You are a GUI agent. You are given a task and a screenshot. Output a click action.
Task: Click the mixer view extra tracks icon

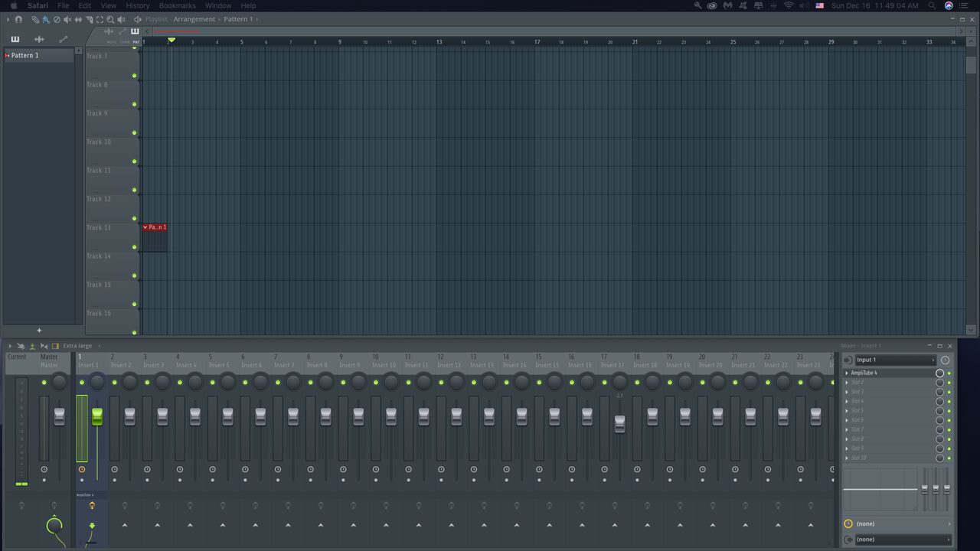point(44,346)
